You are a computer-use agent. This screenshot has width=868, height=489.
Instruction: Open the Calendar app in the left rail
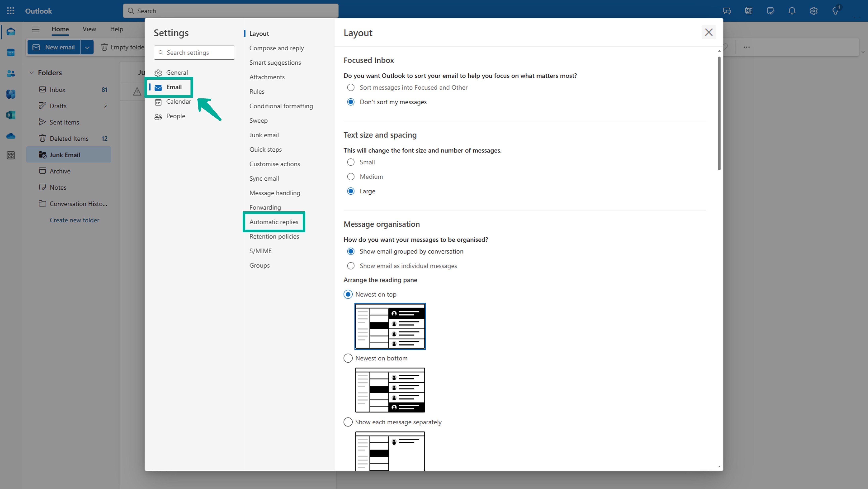(10, 53)
